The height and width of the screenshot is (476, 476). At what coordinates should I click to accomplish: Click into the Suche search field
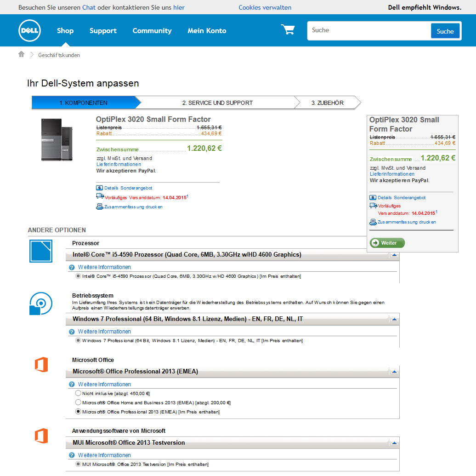pos(368,31)
